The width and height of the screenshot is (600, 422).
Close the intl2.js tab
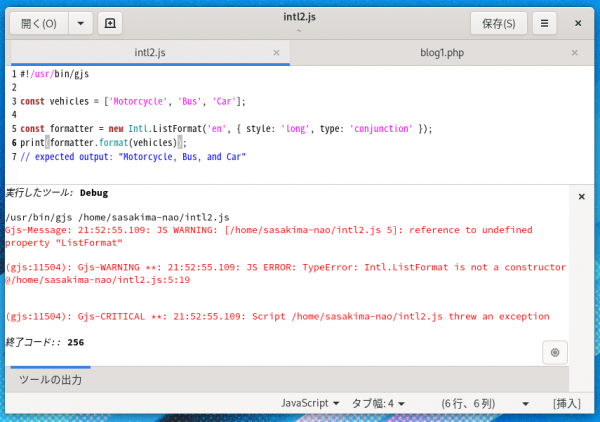277,52
